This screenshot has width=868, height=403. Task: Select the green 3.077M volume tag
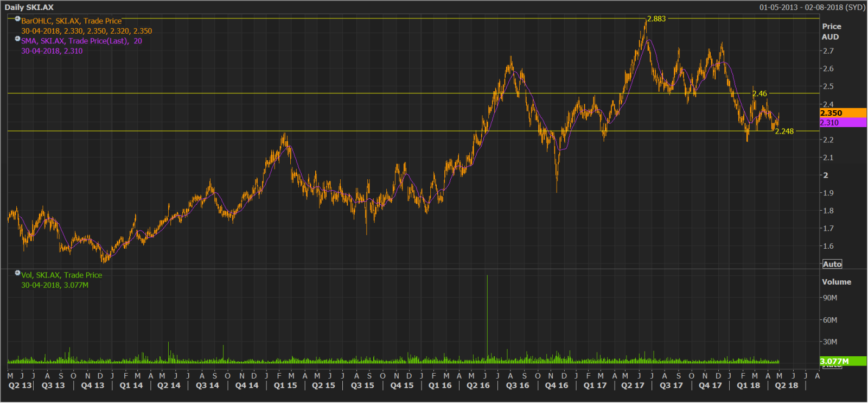(x=843, y=361)
